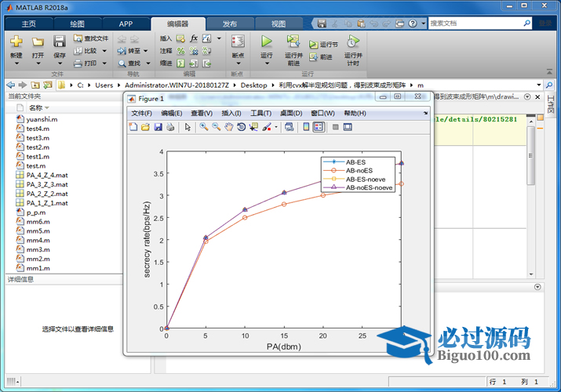Image resolution: width=561 pixels, height=392 pixels.
Task: Click the Print (打印) icon in ribbon
Action: (x=78, y=64)
